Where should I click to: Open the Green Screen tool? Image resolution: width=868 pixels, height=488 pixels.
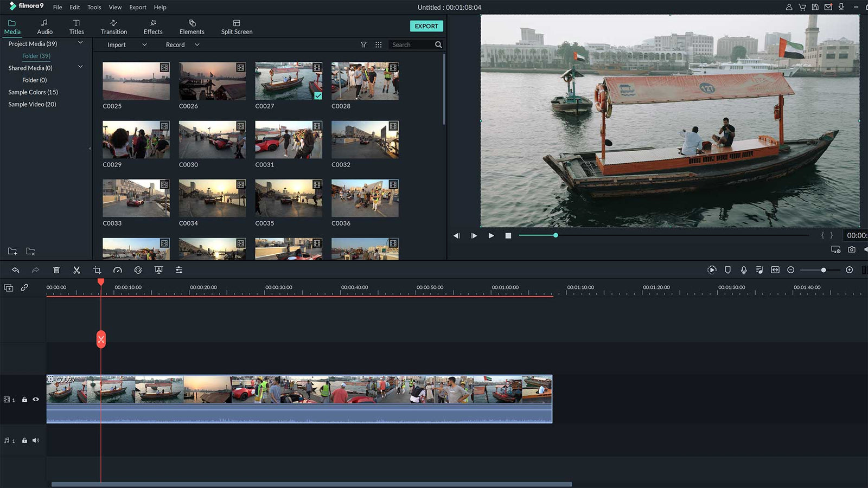coord(158,270)
